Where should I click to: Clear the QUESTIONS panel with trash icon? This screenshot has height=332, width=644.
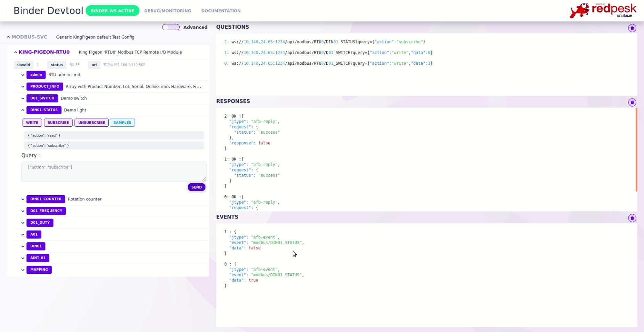632,28
